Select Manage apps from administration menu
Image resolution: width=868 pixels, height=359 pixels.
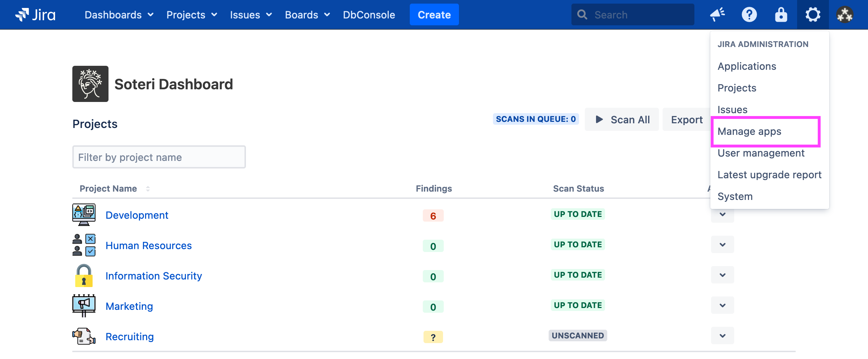click(x=749, y=132)
